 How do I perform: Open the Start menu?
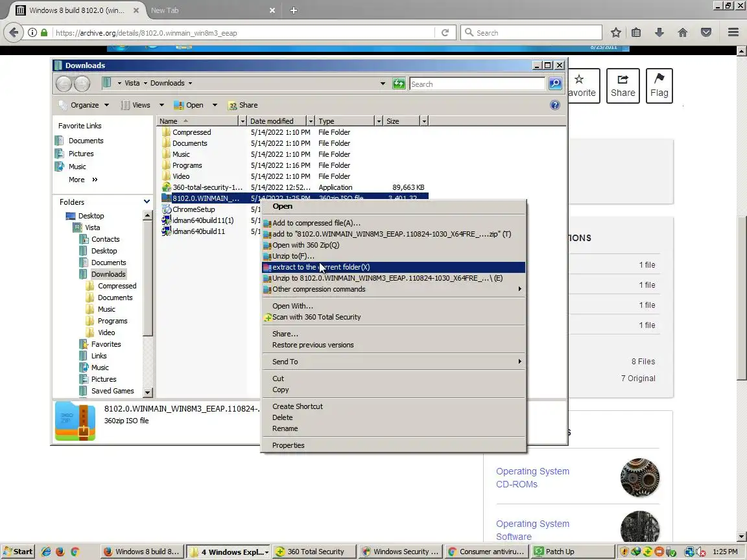pos(18,552)
